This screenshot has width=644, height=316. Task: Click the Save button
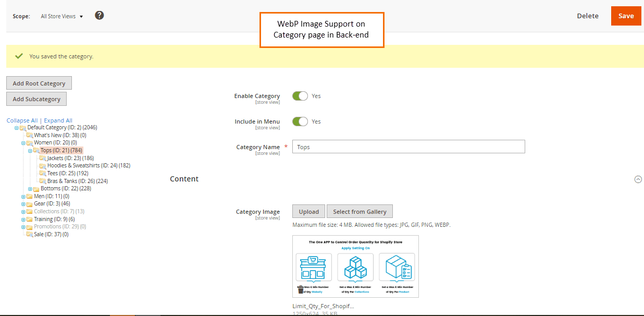pos(626,16)
